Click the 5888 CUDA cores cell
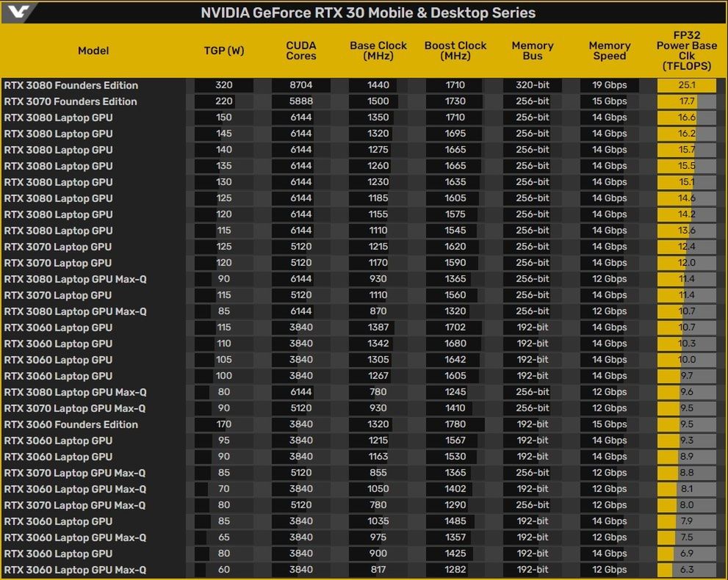This screenshot has width=728, height=580. point(301,101)
